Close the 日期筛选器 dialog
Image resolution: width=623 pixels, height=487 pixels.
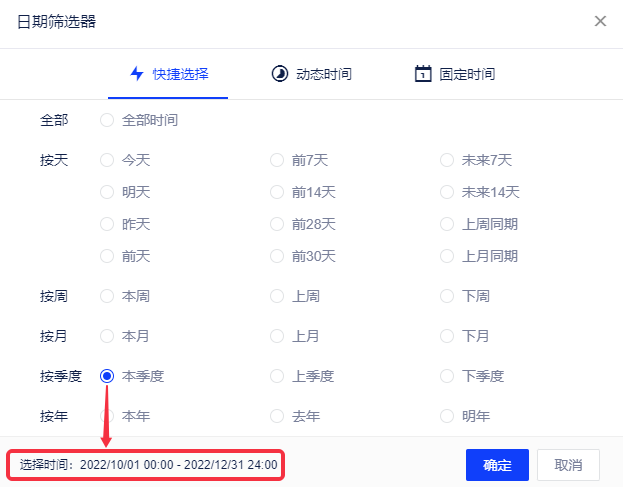click(600, 21)
